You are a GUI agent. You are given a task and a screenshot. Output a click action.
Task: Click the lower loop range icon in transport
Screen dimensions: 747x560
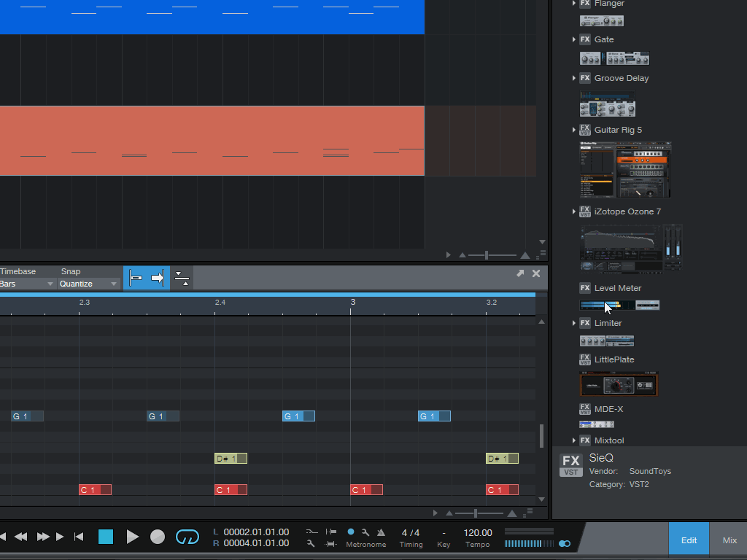(x=331, y=544)
